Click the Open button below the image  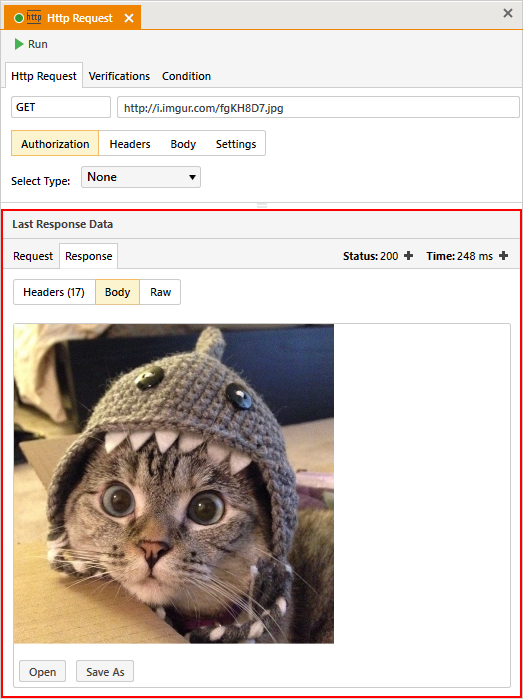tap(43, 671)
